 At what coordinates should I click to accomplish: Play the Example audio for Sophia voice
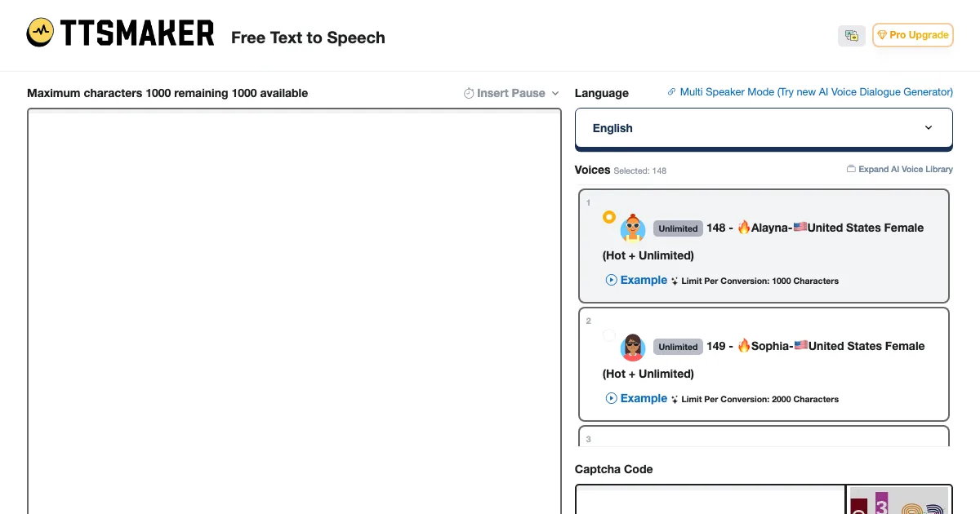click(x=636, y=398)
